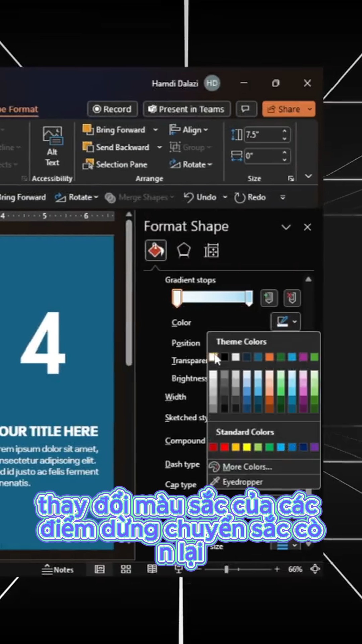This screenshot has width=362, height=644.
Task: Click Bring Forward in the ribbon
Action: [x=114, y=130]
